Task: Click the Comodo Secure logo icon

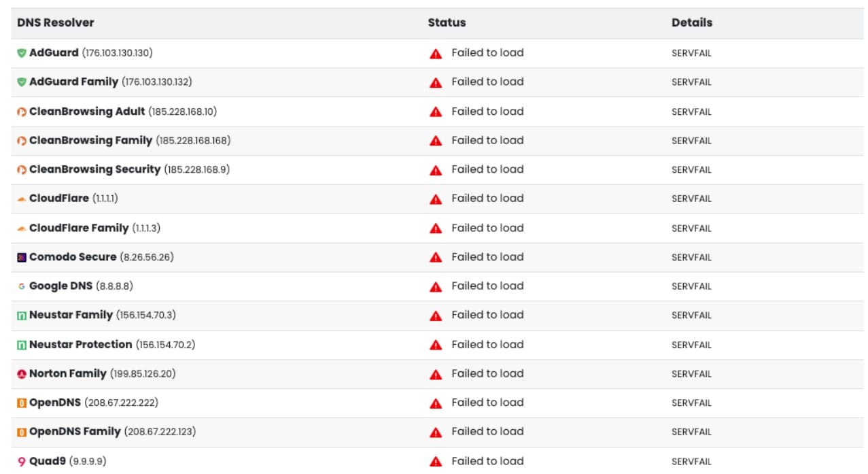Action: [22, 258]
